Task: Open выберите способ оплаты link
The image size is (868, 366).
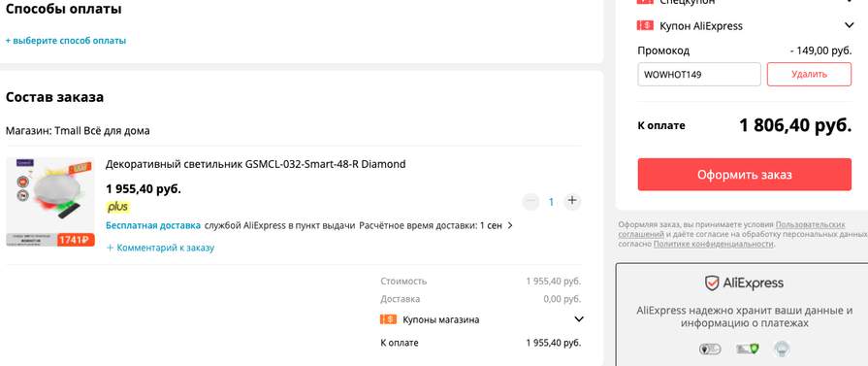Action: point(66,41)
